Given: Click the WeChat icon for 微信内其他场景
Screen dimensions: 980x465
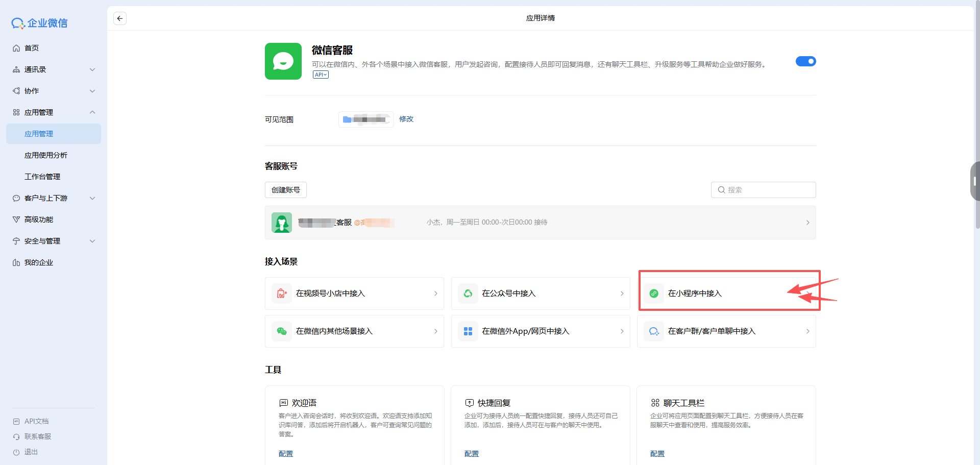Looking at the screenshot, I should tap(282, 331).
